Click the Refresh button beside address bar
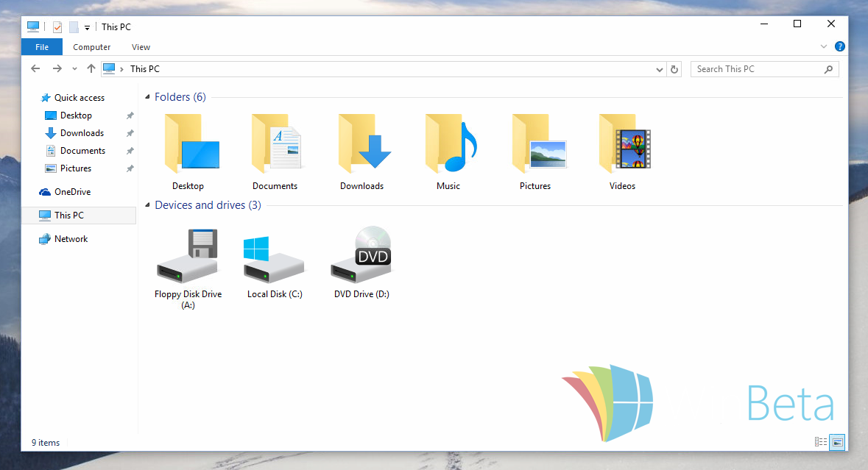The image size is (868, 470). click(674, 69)
